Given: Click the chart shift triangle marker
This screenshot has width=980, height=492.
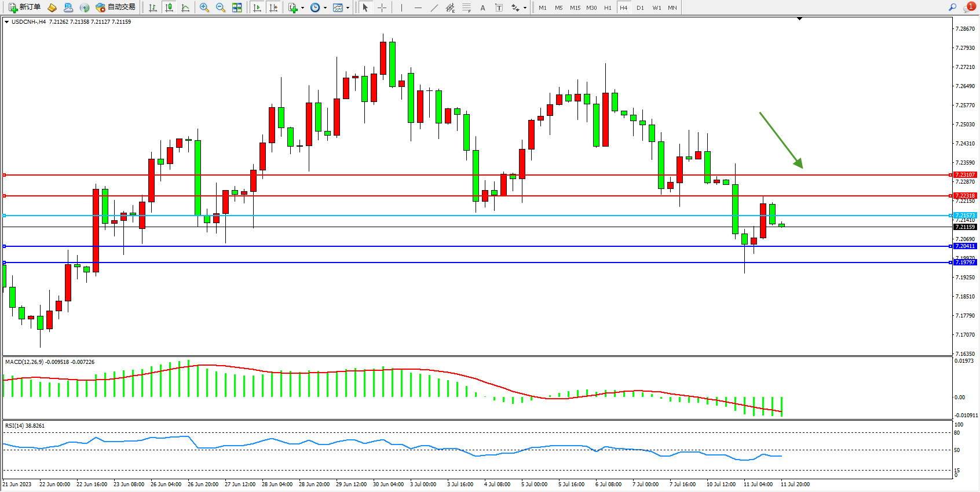Looking at the screenshot, I should (799, 19).
